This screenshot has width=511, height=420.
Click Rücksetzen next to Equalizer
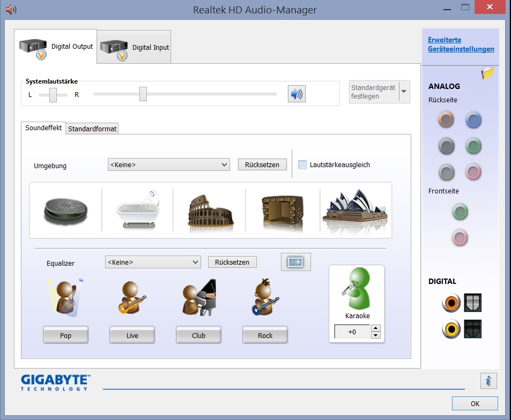[x=232, y=262]
